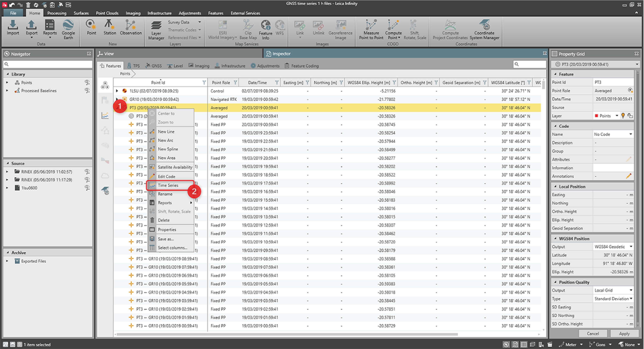
Task: Select the PT3 – GR10 (19/03/2019 08:59:41) row
Action: tap(327, 259)
